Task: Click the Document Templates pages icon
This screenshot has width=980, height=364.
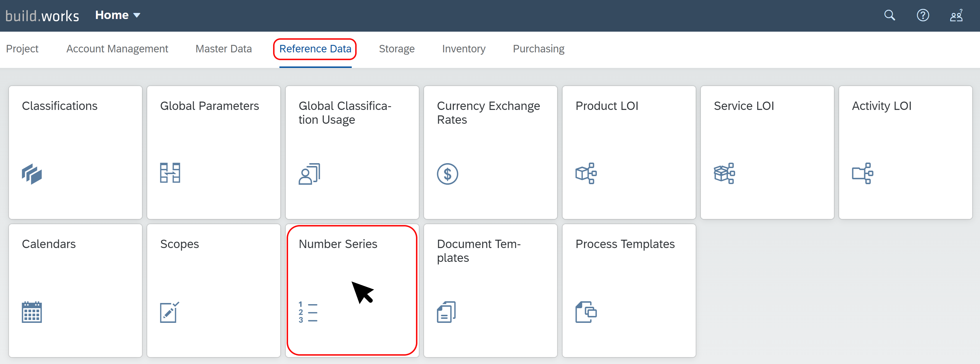Action: coord(446,312)
